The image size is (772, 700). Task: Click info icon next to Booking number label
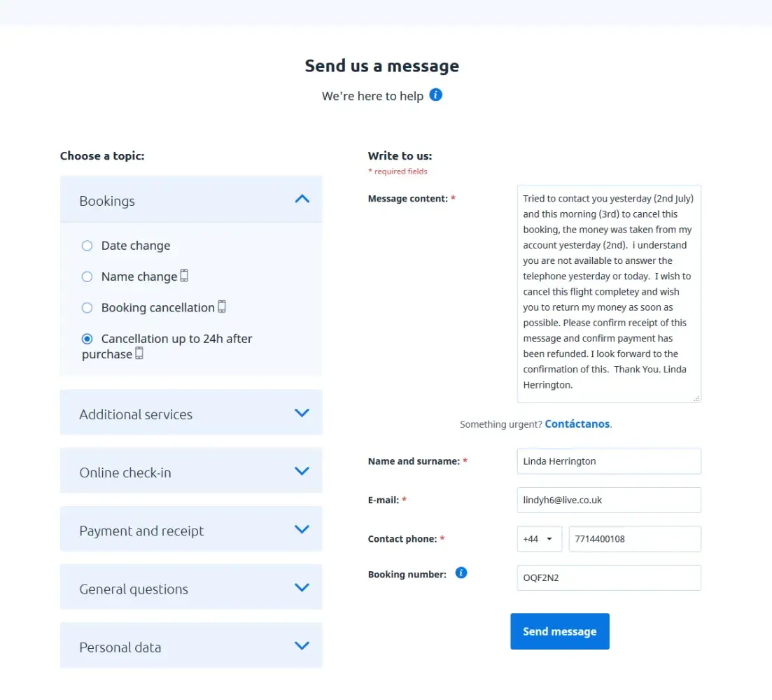(461, 573)
